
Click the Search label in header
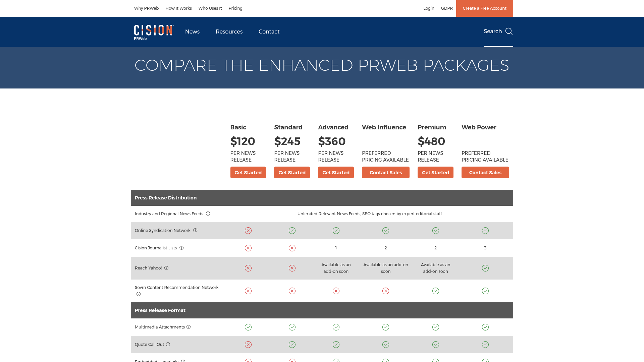(493, 31)
